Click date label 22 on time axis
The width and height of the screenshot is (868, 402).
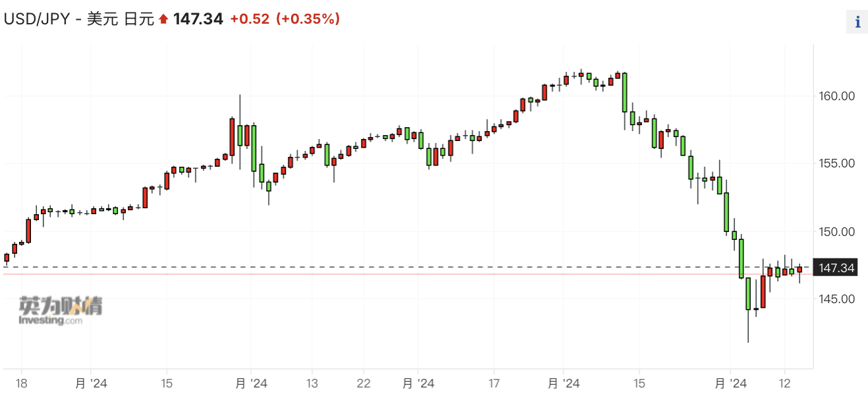(x=364, y=384)
